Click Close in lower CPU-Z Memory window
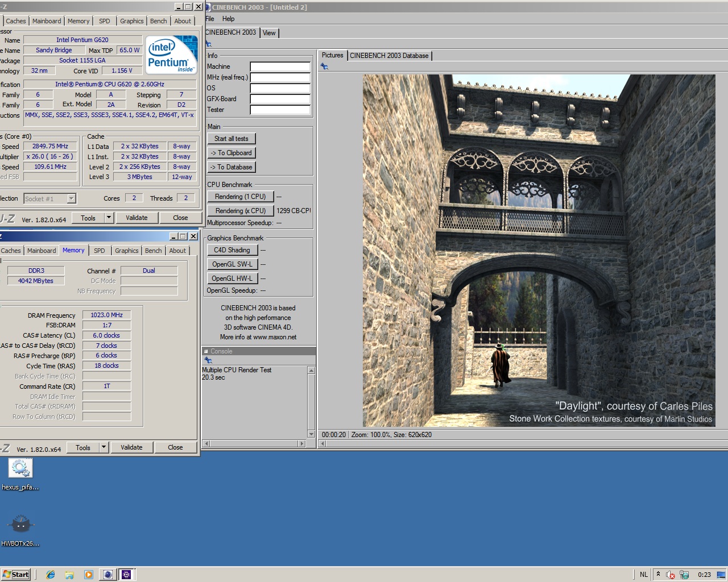The image size is (728, 582). [x=175, y=447]
